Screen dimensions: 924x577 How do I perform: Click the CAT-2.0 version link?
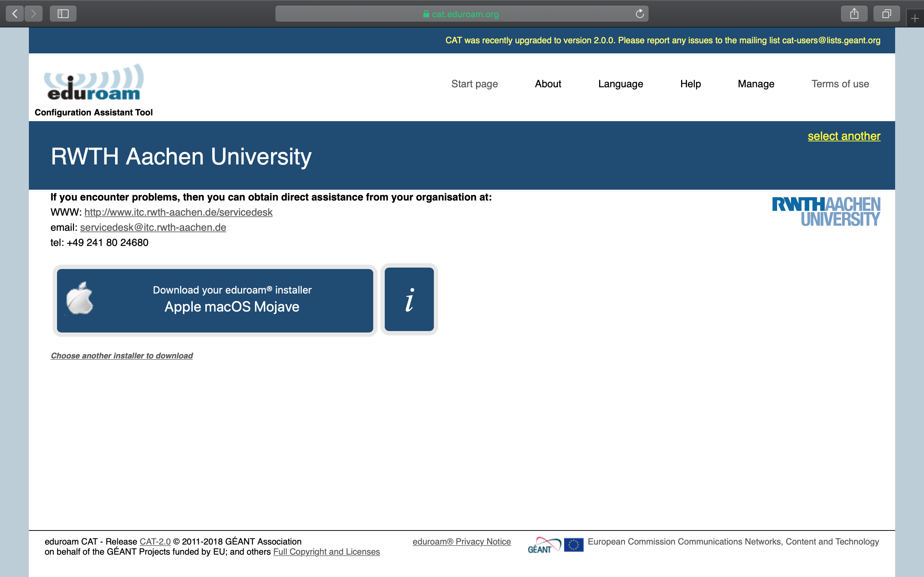coord(154,542)
